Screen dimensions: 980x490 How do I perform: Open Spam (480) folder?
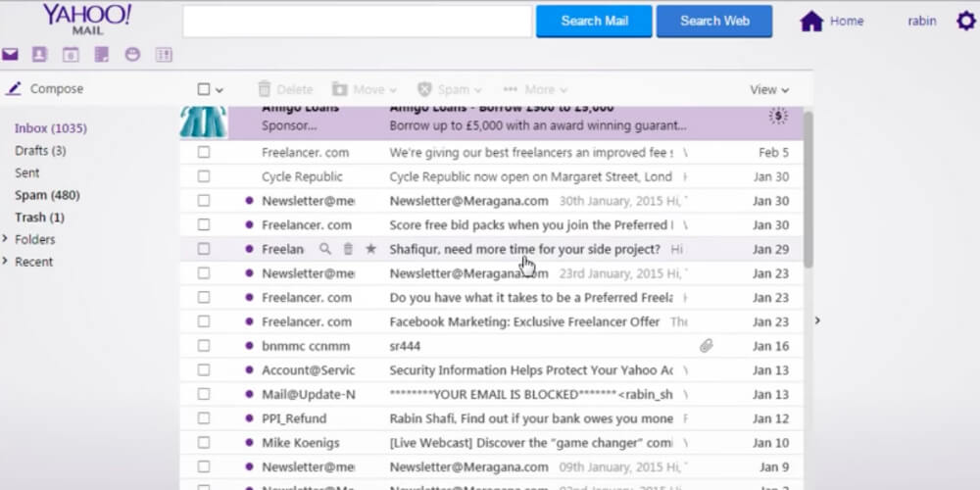(x=47, y=195)
